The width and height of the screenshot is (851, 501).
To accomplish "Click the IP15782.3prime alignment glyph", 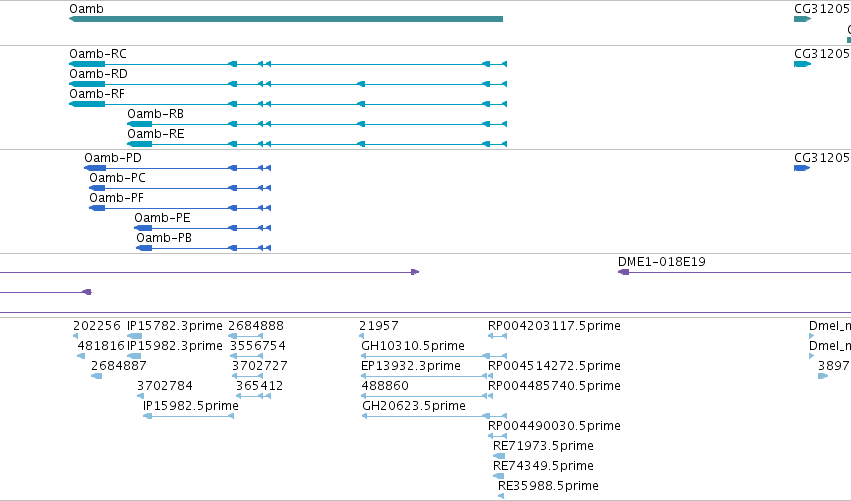I will coord(134,337).
